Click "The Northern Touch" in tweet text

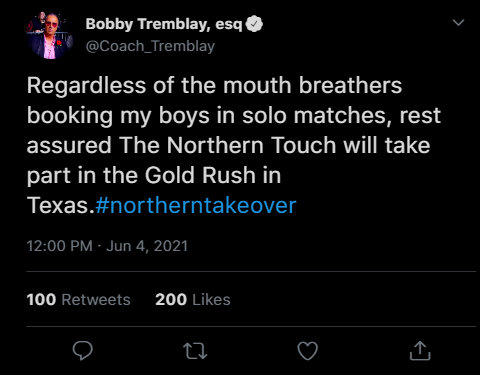228,145
